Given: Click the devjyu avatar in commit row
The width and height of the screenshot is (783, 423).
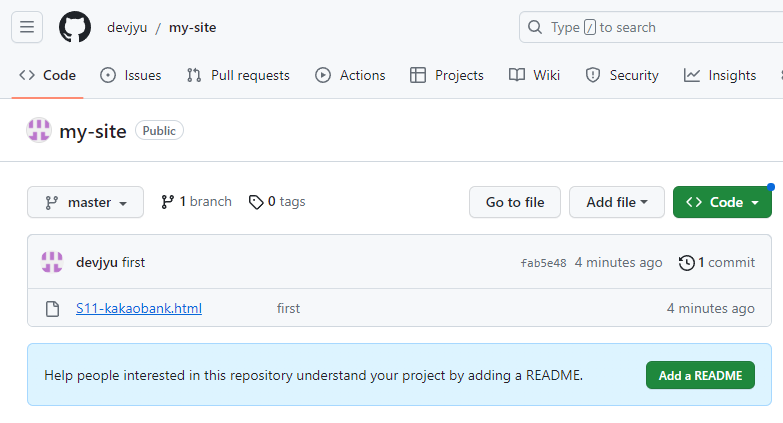Looking at the screenshot, I should 52,263.
